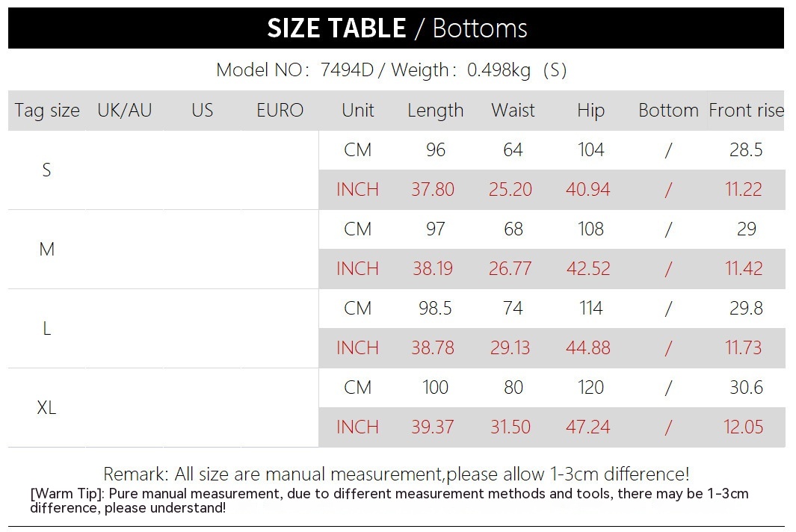Click the size S waist value 64
Screen dimensions: 796x532
513,150
